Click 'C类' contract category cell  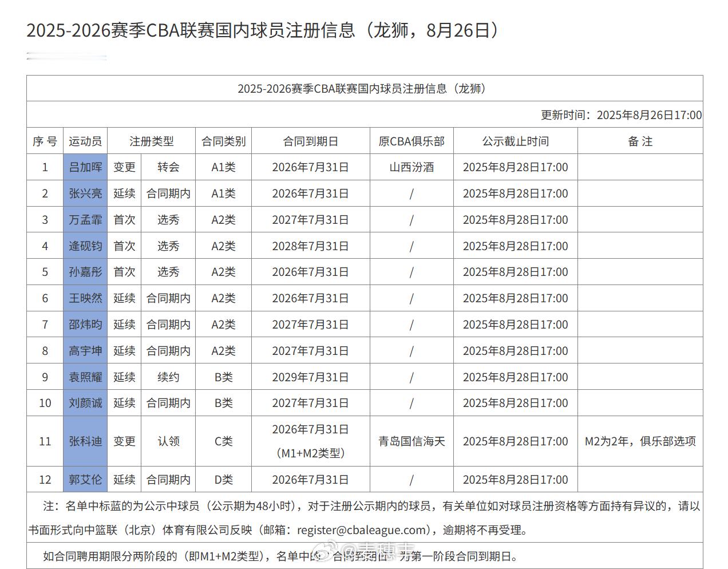click(x=224, y=441)
